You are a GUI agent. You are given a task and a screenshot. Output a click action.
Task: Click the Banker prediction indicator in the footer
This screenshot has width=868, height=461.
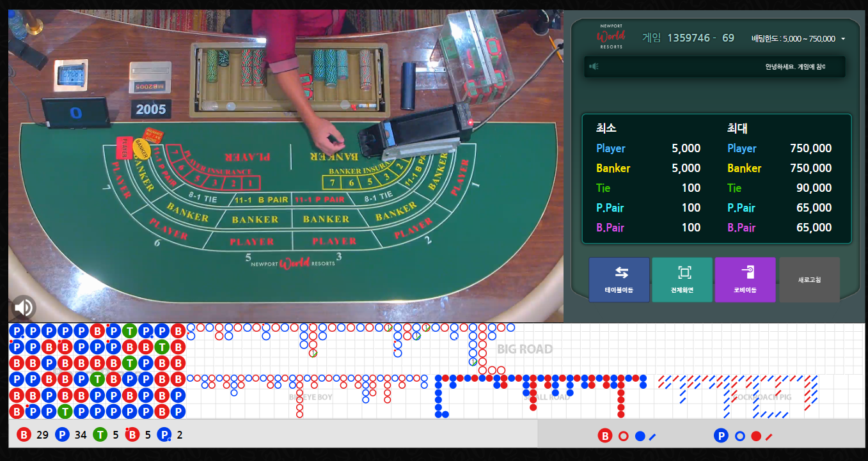(627, 436)
